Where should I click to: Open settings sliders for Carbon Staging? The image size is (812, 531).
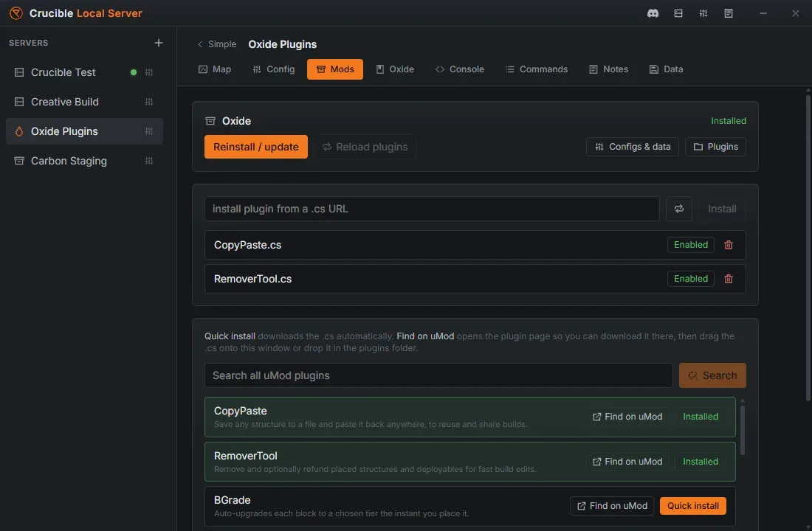pyautogui.click(x=149, y=161)
